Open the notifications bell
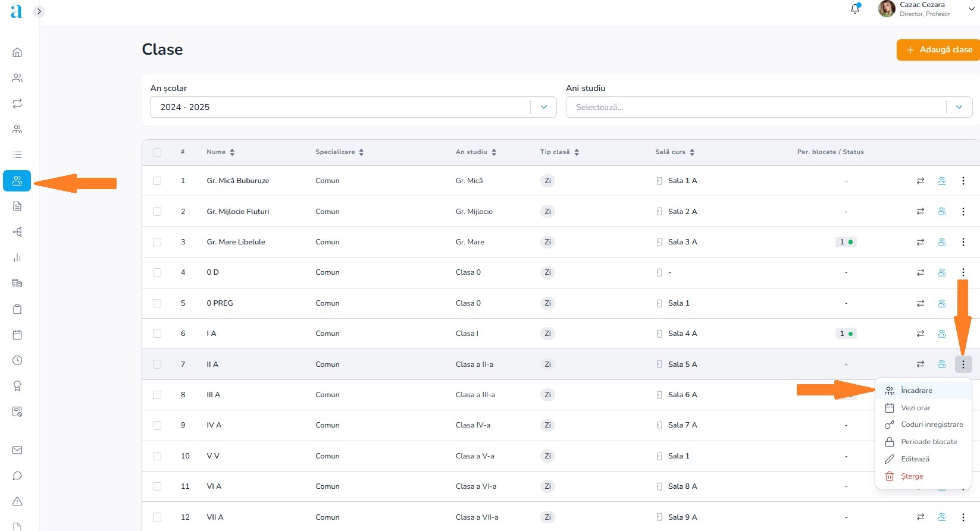 tap(855, 9)
